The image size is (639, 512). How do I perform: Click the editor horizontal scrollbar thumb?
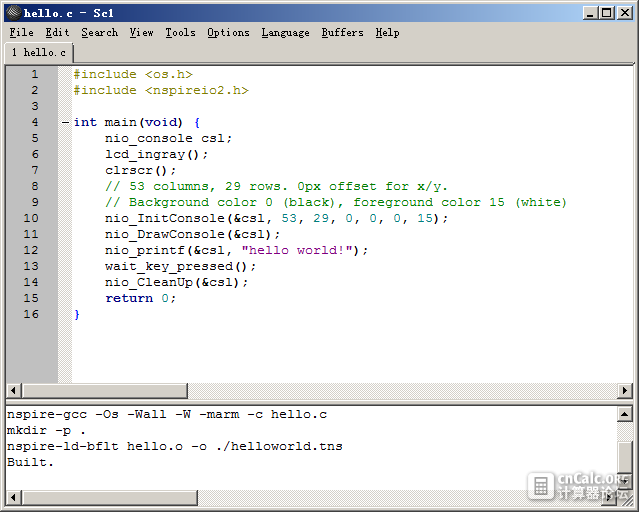pos(105,391)
